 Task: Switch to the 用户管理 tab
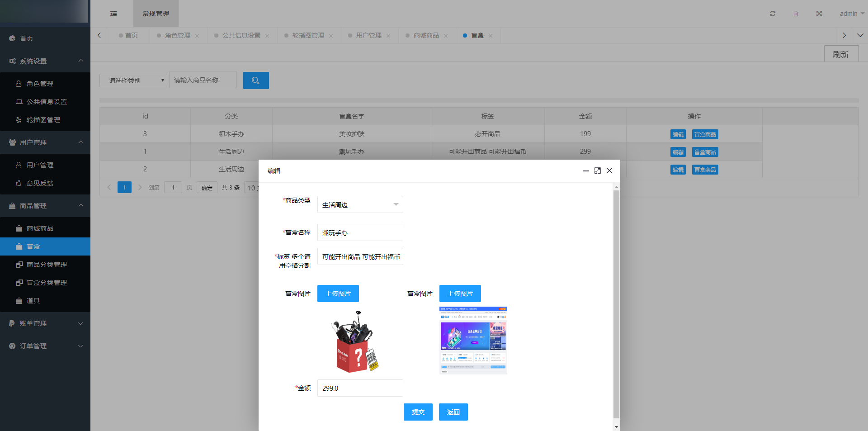coord(368,35)
